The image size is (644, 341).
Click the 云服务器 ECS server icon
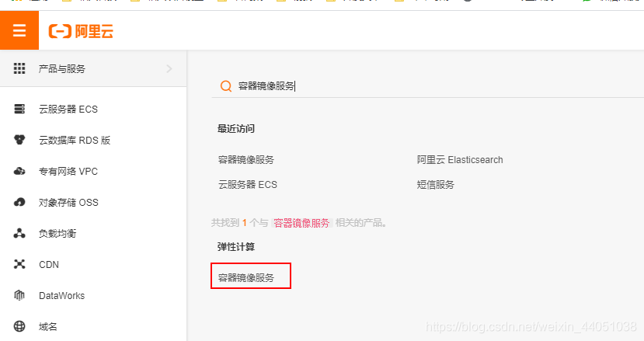point(19,109)
